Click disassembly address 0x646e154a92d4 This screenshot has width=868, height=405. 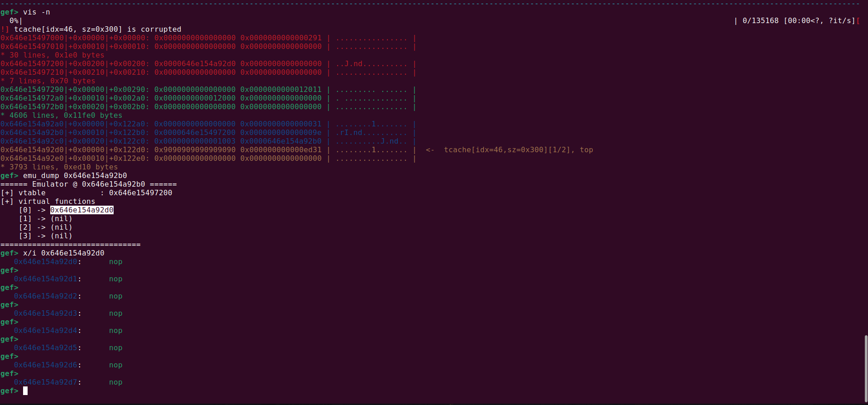pos(46,331)
